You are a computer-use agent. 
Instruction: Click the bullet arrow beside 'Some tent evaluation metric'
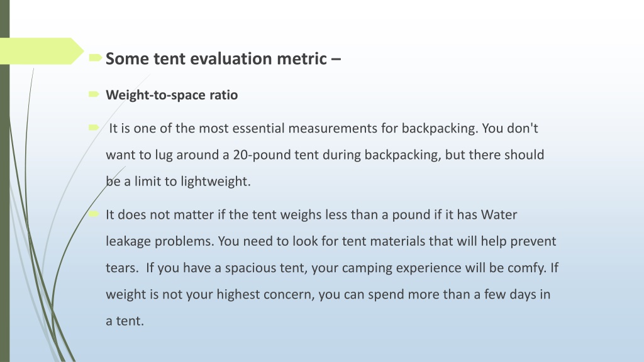95,57
